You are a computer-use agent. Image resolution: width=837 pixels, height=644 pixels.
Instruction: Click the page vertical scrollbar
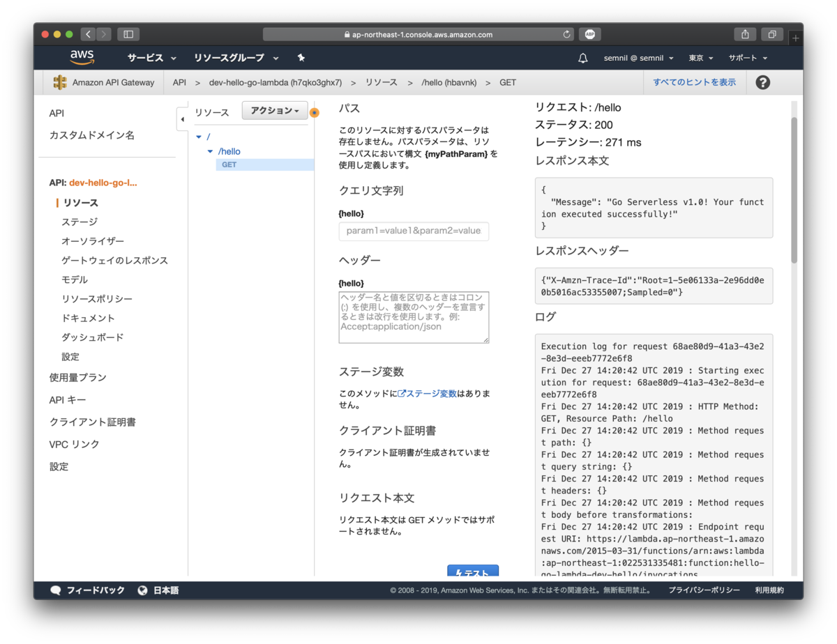[x=794, y=190]
